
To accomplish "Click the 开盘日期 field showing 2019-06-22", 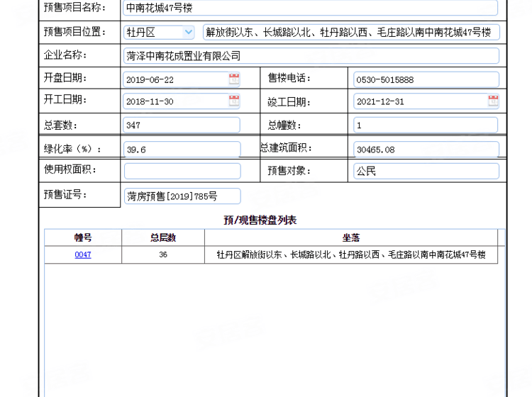I will 175,79.
